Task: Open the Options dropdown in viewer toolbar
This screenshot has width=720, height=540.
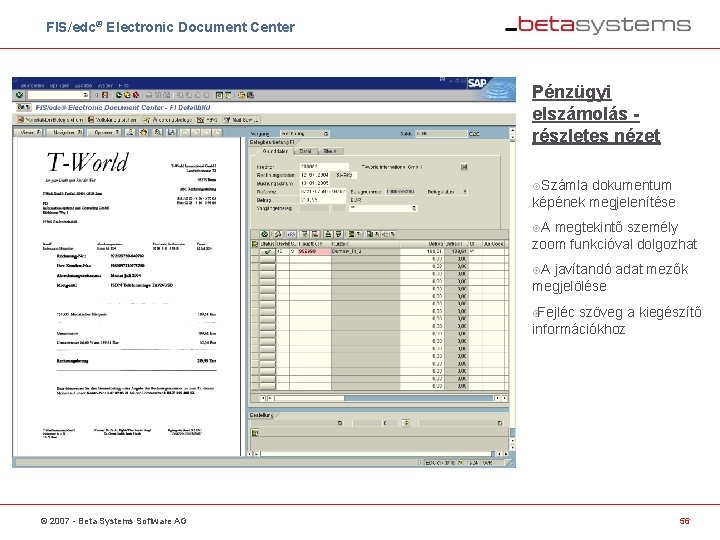Action: click(x=106, y=132)
